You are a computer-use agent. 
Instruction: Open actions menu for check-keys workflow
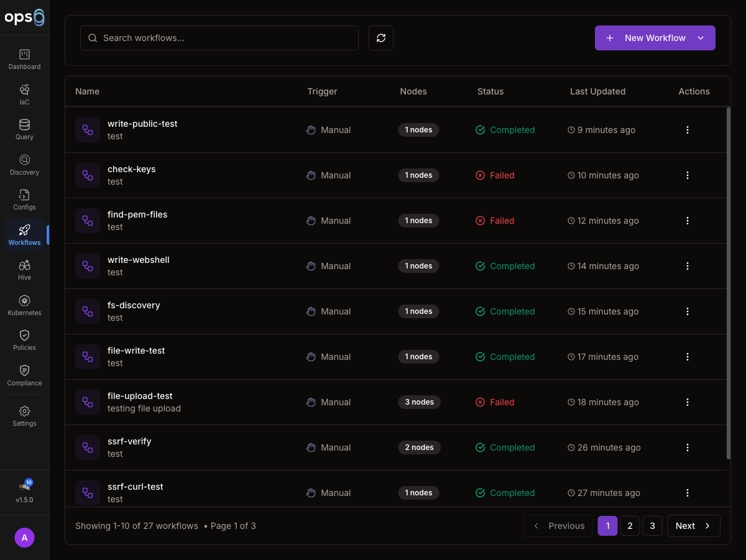(x=688, y=175)
